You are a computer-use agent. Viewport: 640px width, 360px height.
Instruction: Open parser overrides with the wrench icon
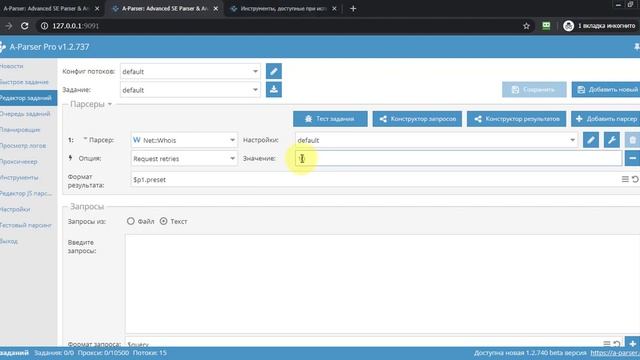tap(611, 140)
